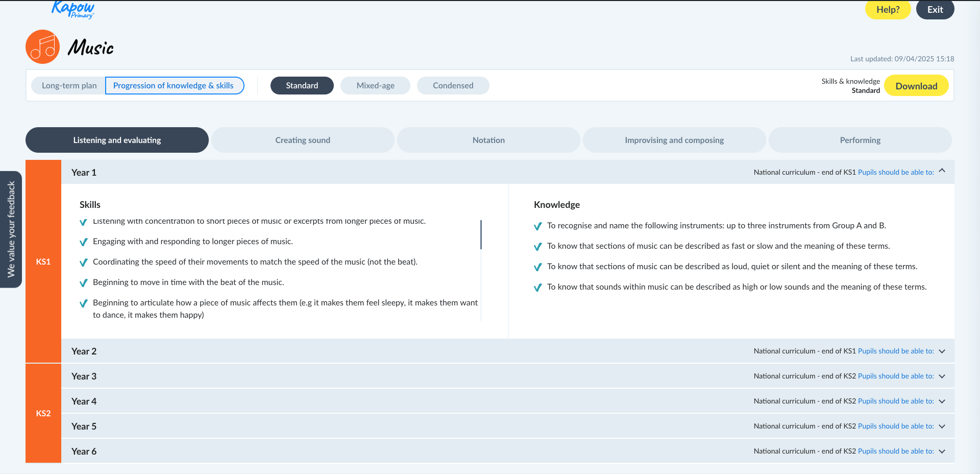Click the Year 6 row heading
This screenshot has height=474, width=980.
(x=84, y=452)
